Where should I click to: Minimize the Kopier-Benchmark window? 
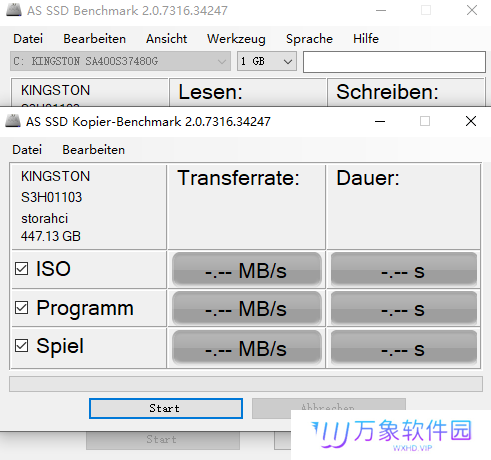point(380,121)
